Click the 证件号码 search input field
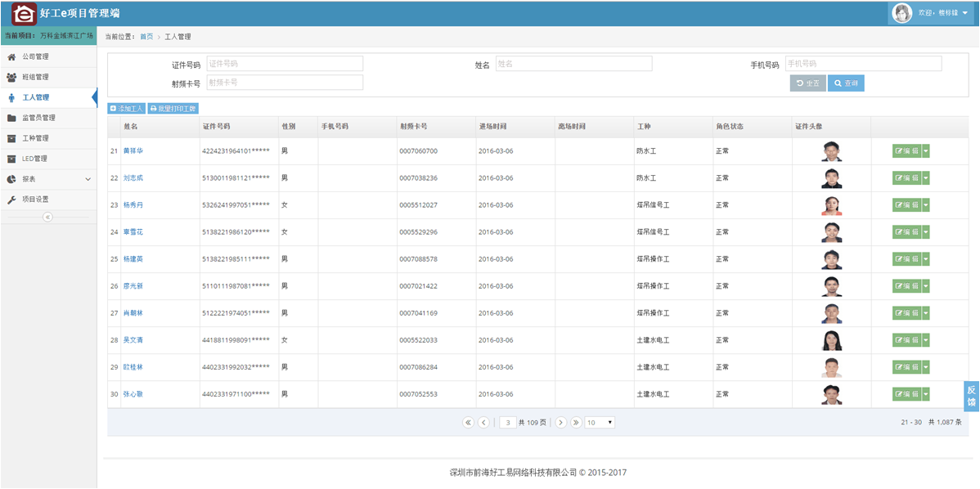 [284, 64]
